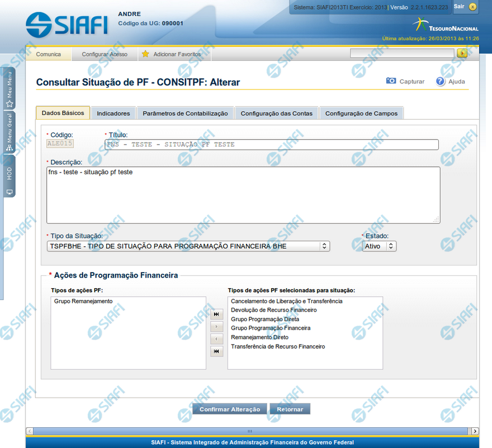Click the Sair logout close icon
This screenshot has width=492, height=448.
click(473, 7)
